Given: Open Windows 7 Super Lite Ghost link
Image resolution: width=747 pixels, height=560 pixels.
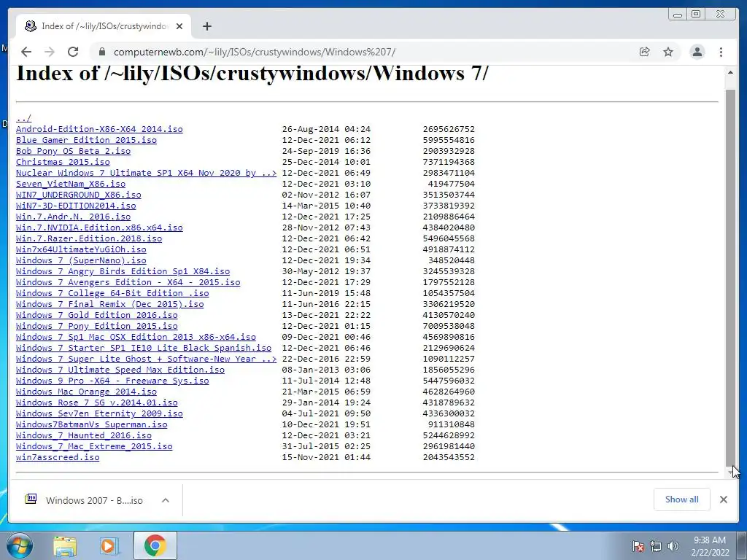Looking at the screenshot, I should (x=146, y=359).
